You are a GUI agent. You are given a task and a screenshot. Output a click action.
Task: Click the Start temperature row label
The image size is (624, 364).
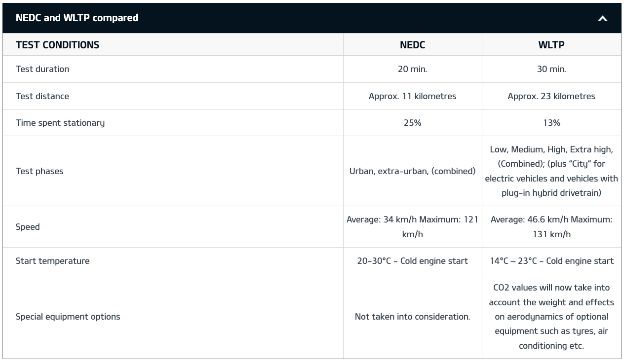tap(53, 261)
